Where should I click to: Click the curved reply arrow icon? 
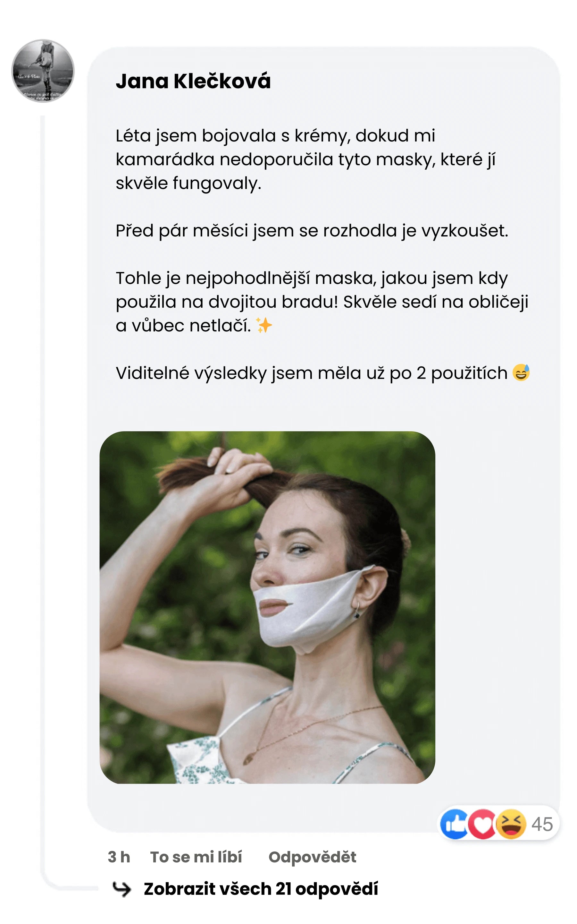tap(122, 889)
